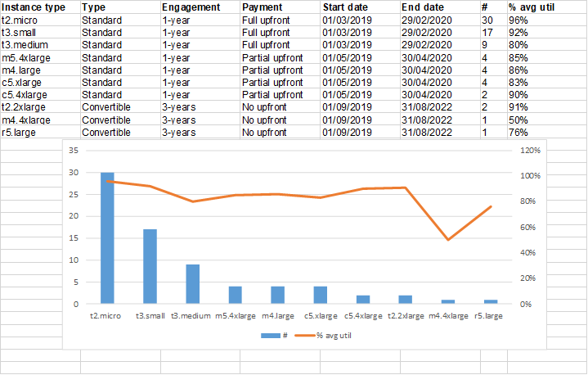Select the count cell showing 9
This screenshot has height=375, width=588.
click(x=494, y=45)
